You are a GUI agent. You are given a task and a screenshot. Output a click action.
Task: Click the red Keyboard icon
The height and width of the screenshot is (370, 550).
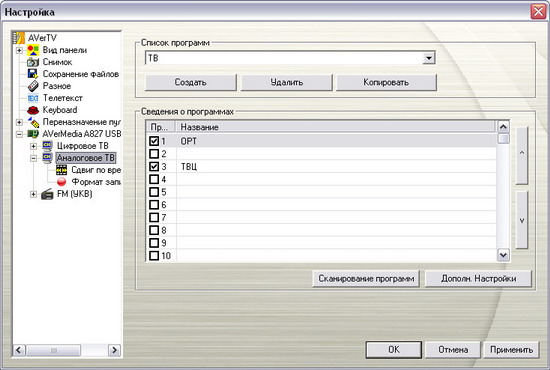(x=33, y=110)
